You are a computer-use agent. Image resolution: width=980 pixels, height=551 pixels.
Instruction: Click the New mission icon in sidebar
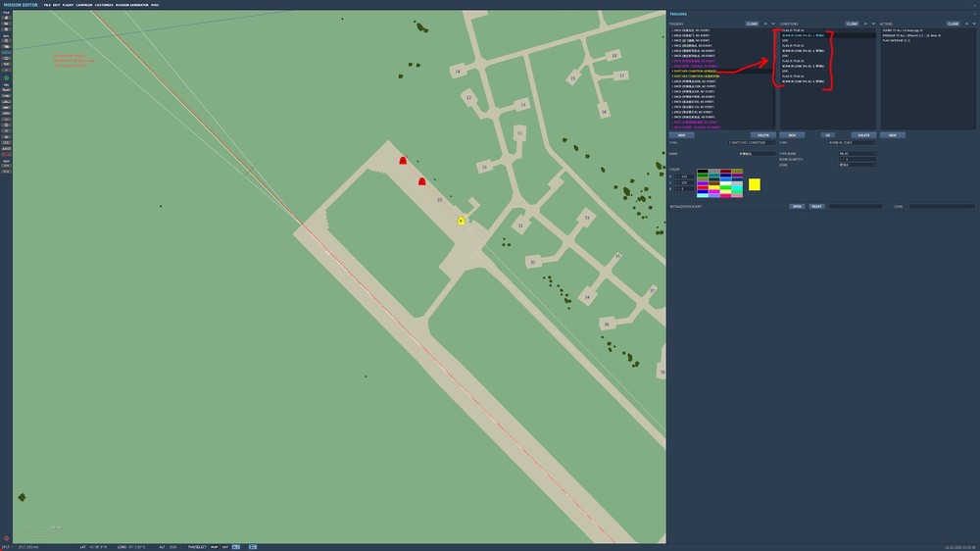7,18
